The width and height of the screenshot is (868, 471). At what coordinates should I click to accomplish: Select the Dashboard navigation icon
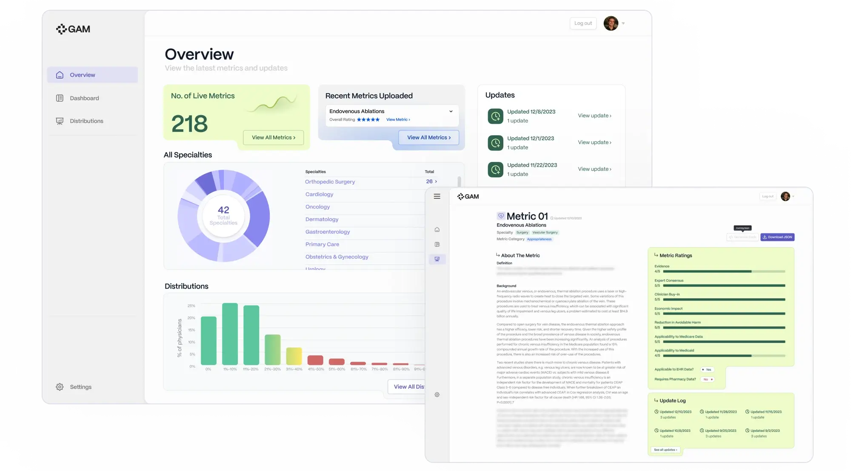tap(59, 97)
